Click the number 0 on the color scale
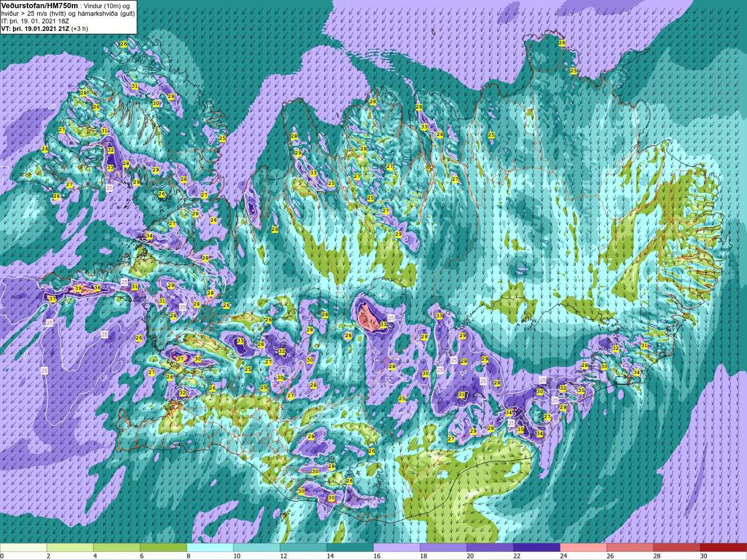This screenshot has height=560, width=747. tap(2, 556)
